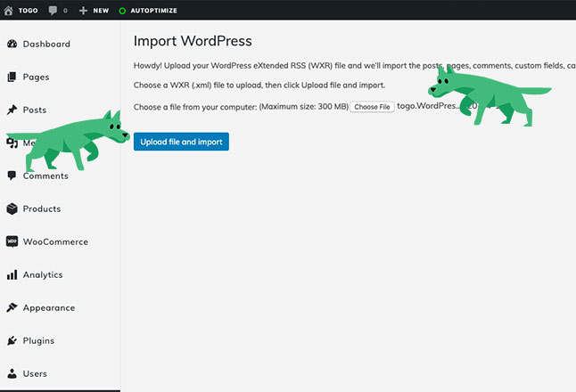This screenshot has height=392, width=576.
Task: Click the Choose File button
Action: 372,107
